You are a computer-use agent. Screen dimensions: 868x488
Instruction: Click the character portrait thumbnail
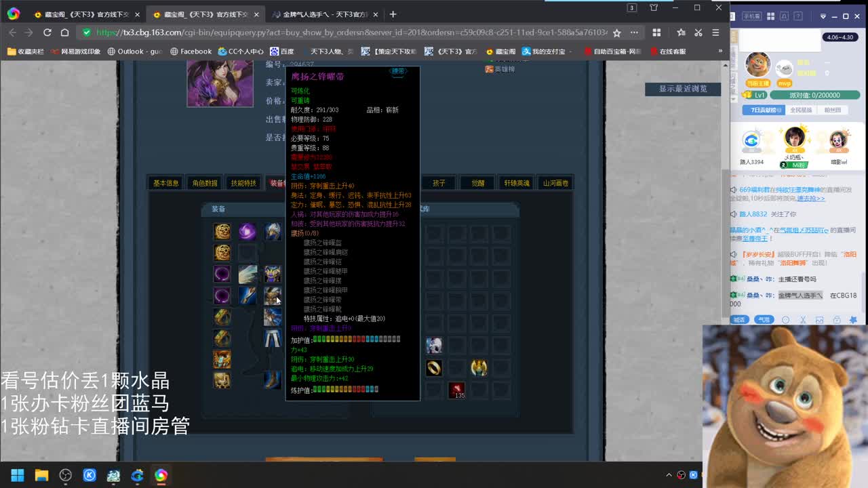point(220,84)
